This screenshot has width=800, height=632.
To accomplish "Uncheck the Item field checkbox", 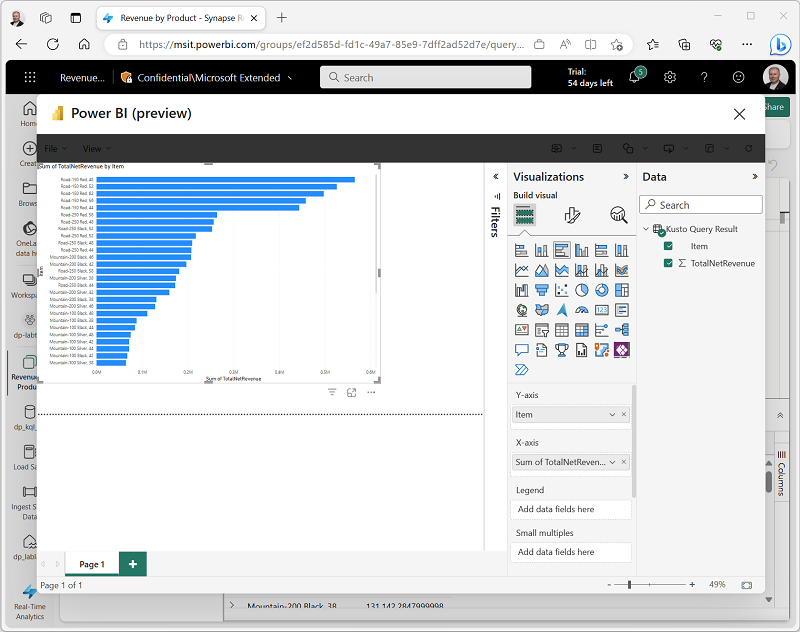I will coord(669,246).
